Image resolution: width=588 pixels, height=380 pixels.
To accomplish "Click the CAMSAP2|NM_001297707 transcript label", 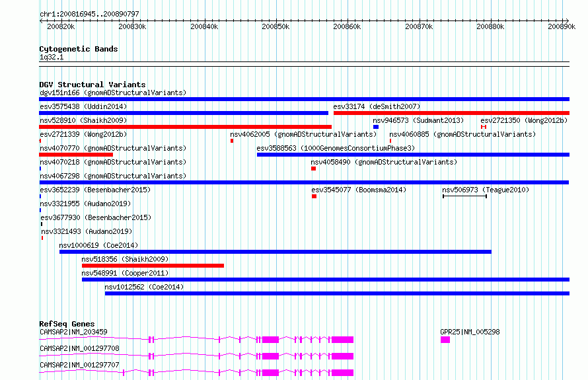I will pos(79,365).
